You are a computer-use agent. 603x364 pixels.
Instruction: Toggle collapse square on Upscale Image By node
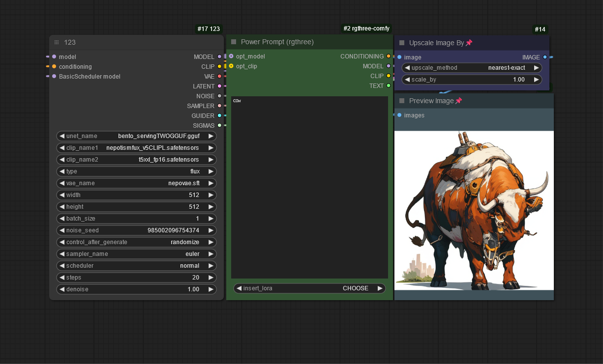click(x=402, y=43)
